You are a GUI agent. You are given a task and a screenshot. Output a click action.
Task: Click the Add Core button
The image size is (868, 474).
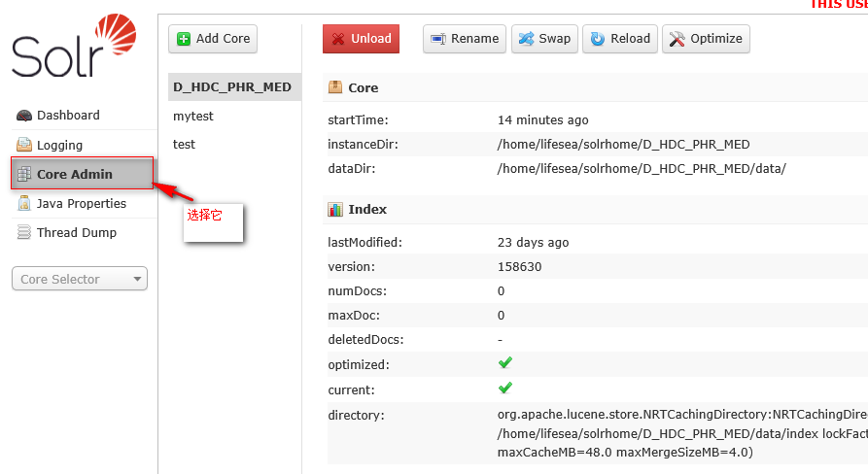point(213,39)
